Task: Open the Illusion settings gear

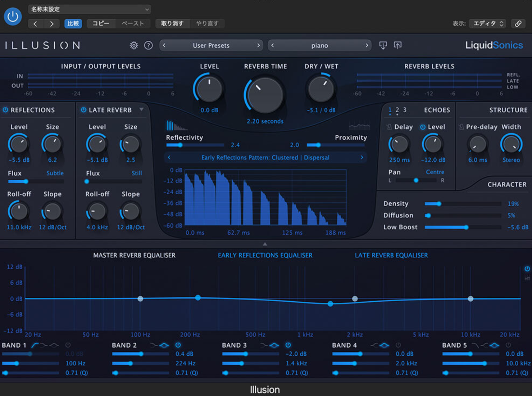Action: 134,45
